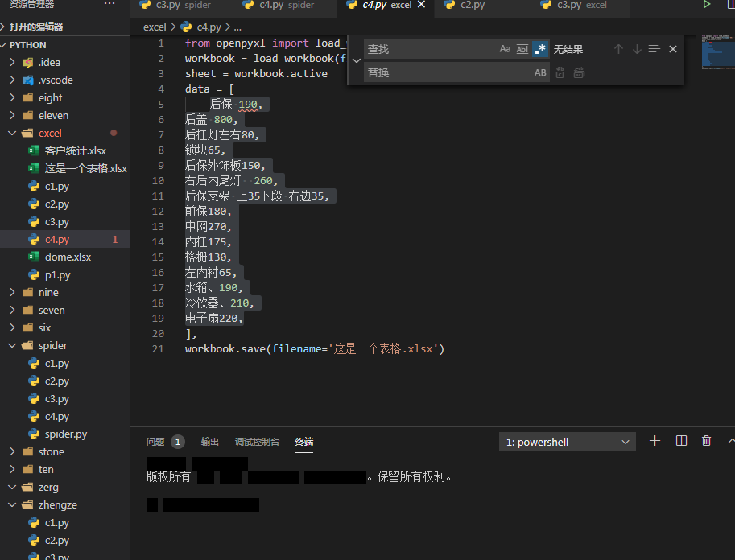Toggle regular expression search option
735x560 pixels.
point(540,49)
